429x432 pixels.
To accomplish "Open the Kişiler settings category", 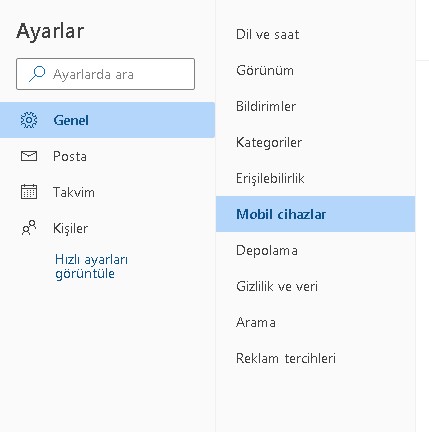I will pos(107,228).
